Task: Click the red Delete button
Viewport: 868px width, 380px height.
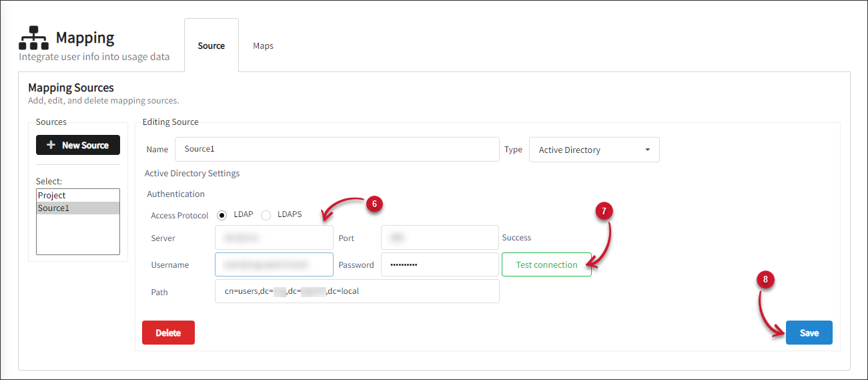Action: tap(168, 333)
